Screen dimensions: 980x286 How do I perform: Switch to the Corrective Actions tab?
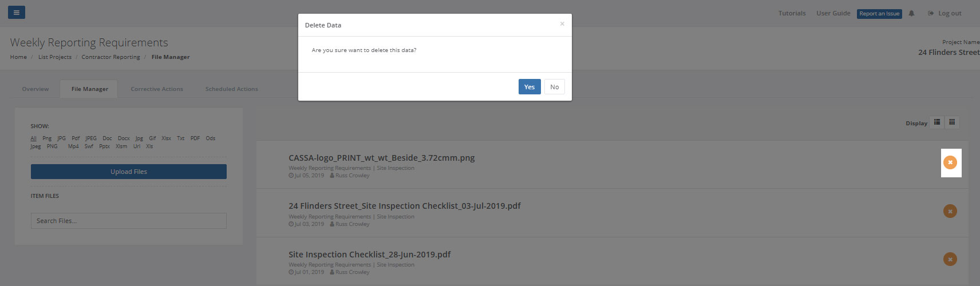point(157,89)
